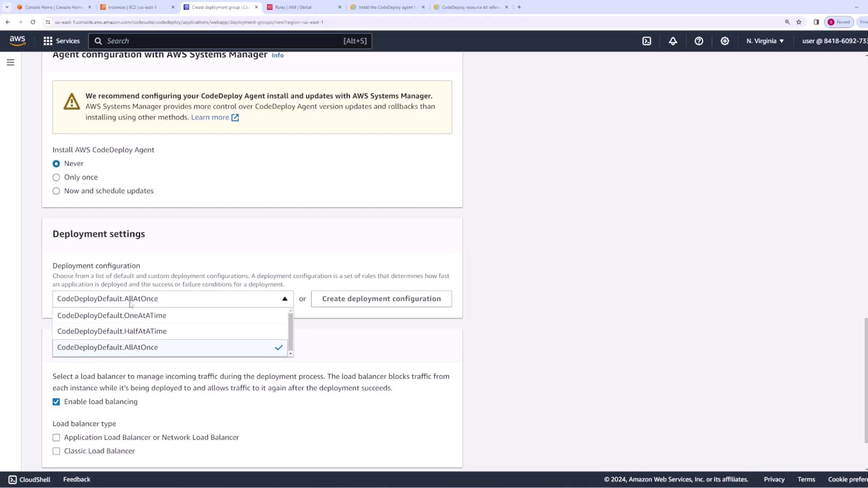The width and height of the screenshot is (868, 488).
Task: Click the browser reload page icon
Action: (x=33, y=22)
